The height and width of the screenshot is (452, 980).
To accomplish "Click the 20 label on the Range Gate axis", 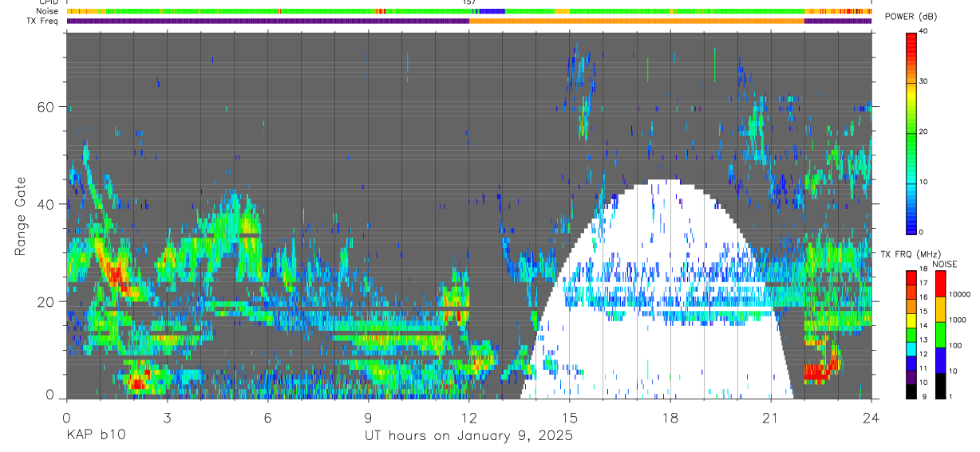I will point(45,301).
